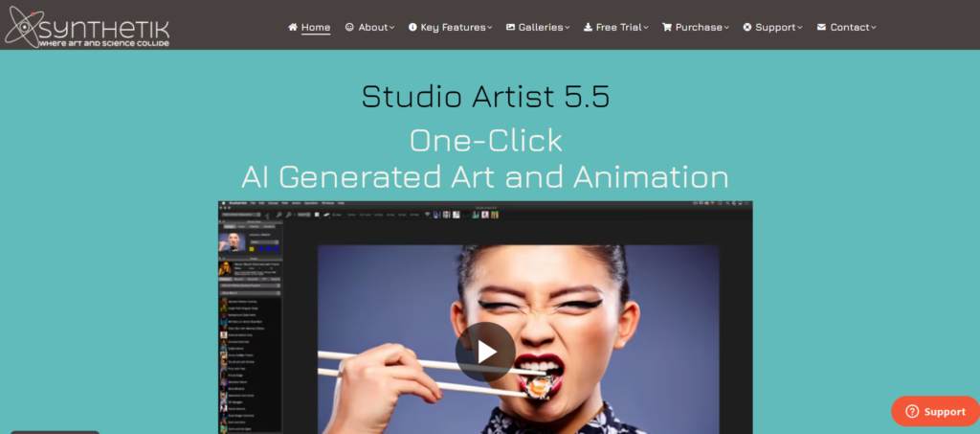The height and width of the screenshot is (434, 980).
Task: Click the "Studio Artist 5.5" heading
Action: click(485, 97)
